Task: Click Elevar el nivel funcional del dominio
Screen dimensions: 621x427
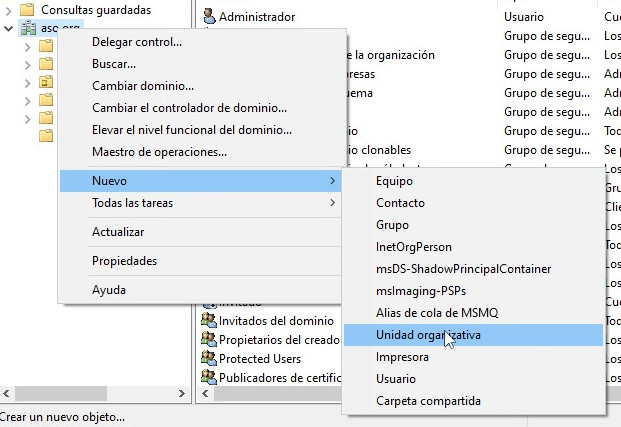Action: tap(192, 130)
